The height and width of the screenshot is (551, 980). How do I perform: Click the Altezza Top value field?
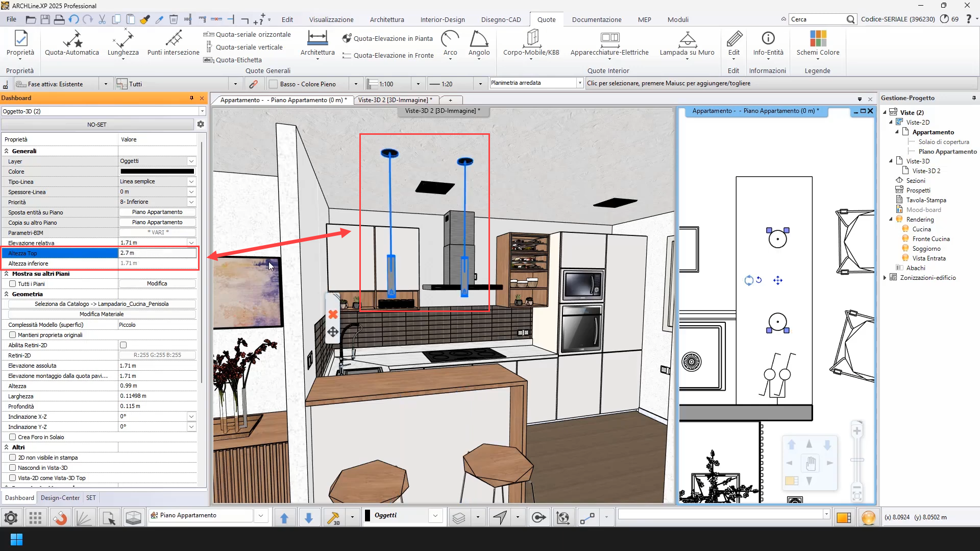(x=157, y=253)
